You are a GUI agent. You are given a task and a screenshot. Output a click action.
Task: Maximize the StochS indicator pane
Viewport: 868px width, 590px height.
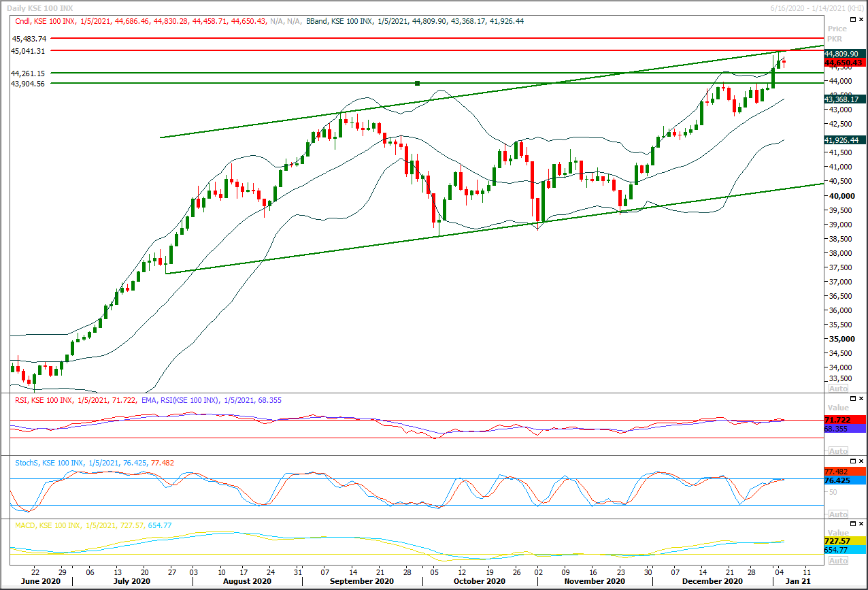tap(853, 461)
